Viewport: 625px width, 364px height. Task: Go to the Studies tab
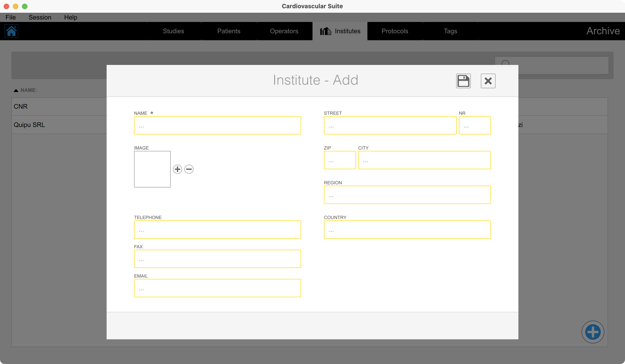tap(173, 31)
